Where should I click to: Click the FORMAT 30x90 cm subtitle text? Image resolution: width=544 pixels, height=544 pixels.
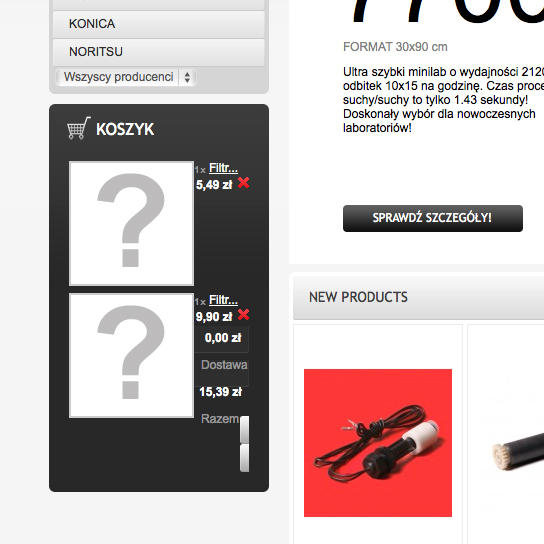click(x=395, y=47)
